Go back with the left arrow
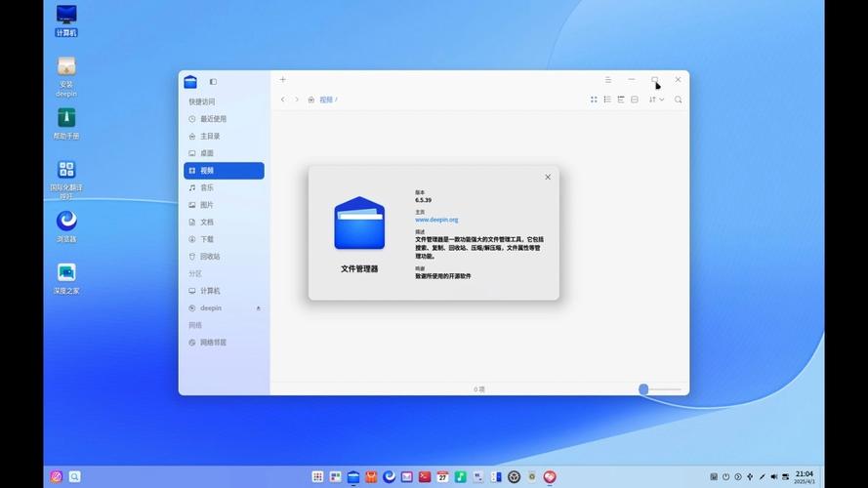This screenshot has width=868, height=488. point(283,100)
